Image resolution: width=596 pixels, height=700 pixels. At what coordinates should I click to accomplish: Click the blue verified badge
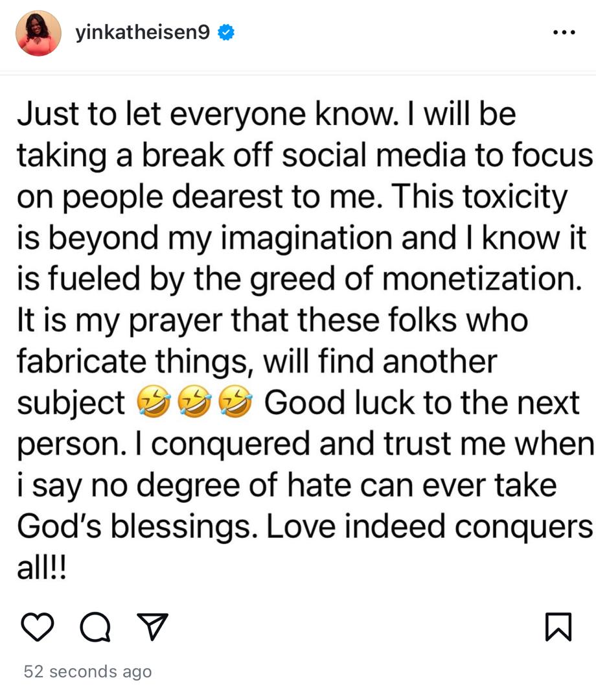click(225, 33)
